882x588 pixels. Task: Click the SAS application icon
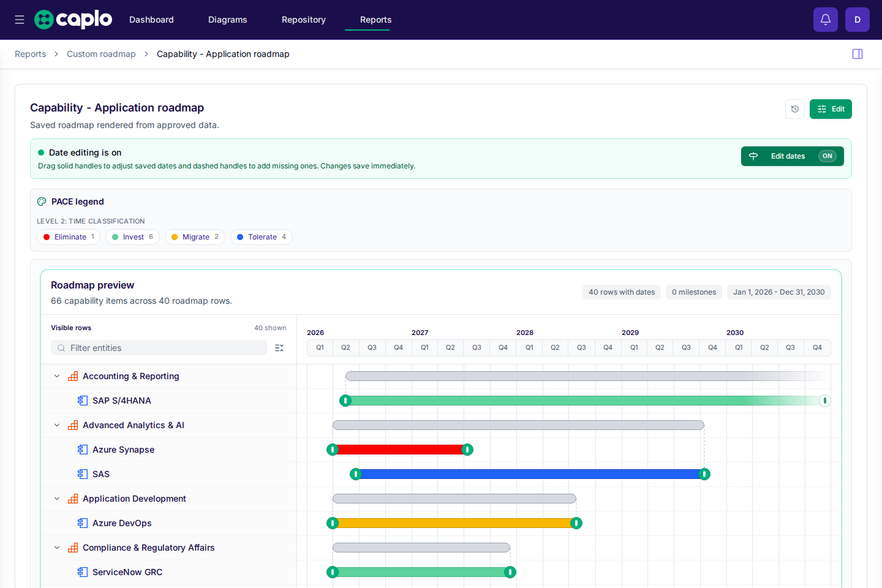tap(83, 474)
